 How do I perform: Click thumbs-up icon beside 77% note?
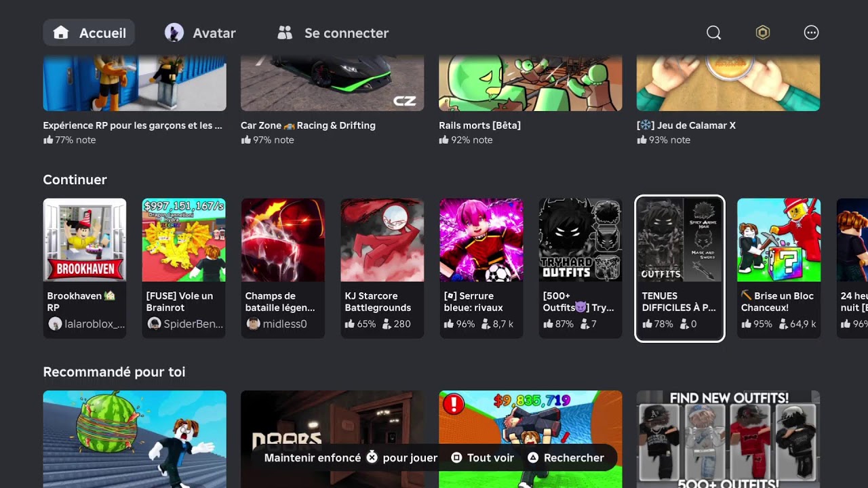[x=48, y=140]
